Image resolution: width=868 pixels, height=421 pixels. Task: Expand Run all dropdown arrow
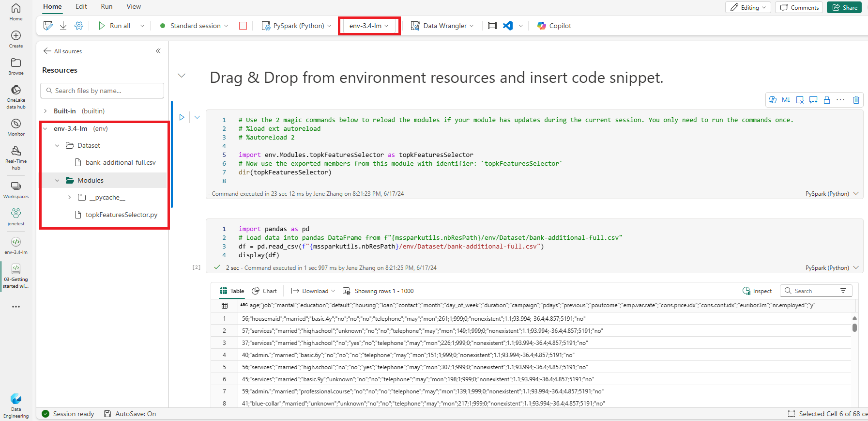(142, 26)
